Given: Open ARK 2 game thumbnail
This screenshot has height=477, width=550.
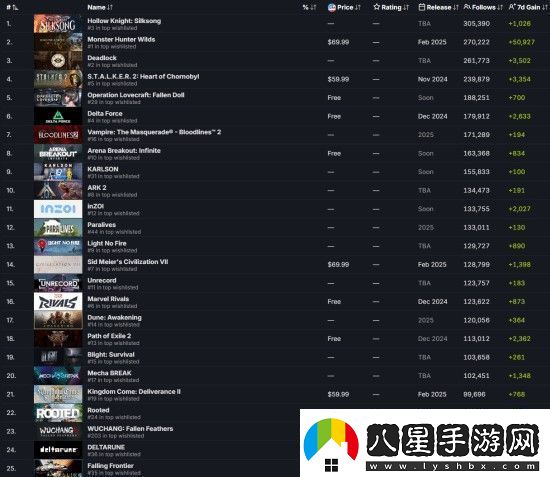Looking at the screenshot, I should click(58, 190).
